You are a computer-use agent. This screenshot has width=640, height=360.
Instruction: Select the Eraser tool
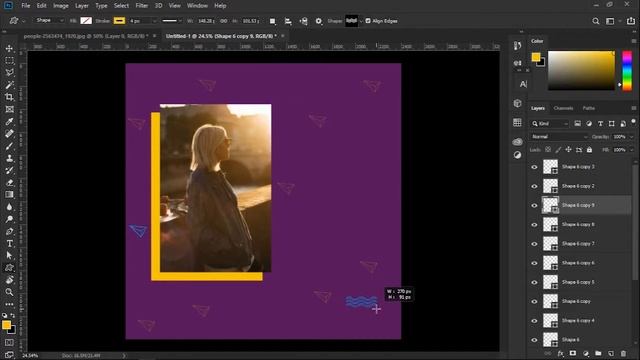(9, 182)
